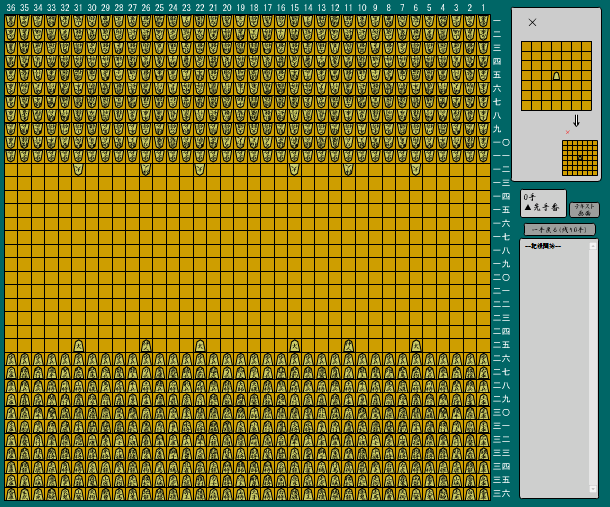Select top-side advanced piece in column 22

200,169
